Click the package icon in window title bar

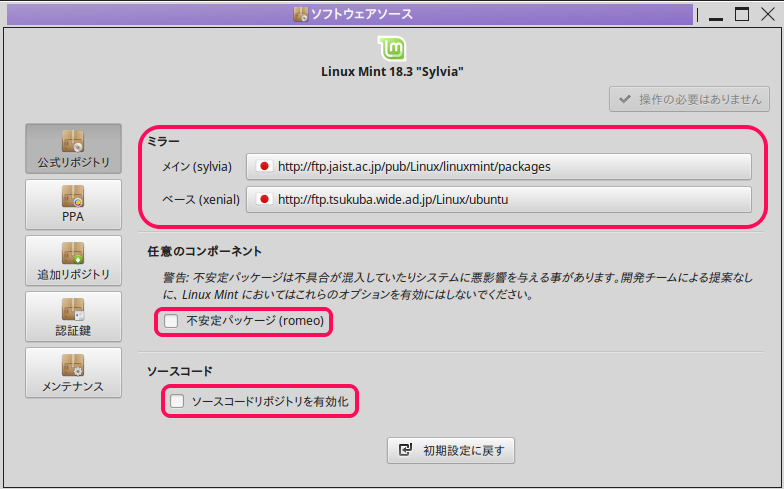coord(300,14)
